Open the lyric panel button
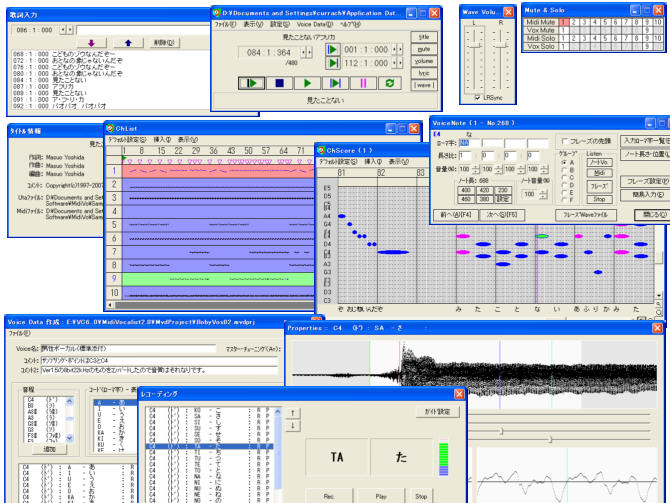Viewport: 670px width, 503px height. (x=424, y=73)
